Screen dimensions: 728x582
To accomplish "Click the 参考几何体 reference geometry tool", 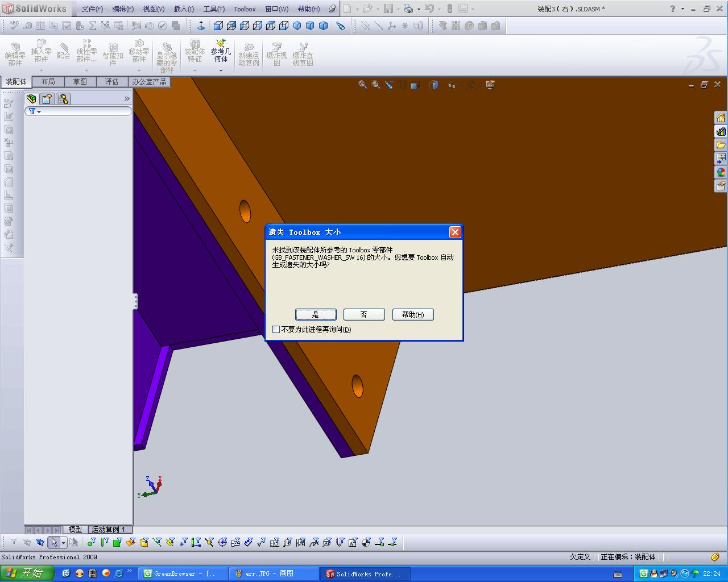I will [x=221, y=51].
